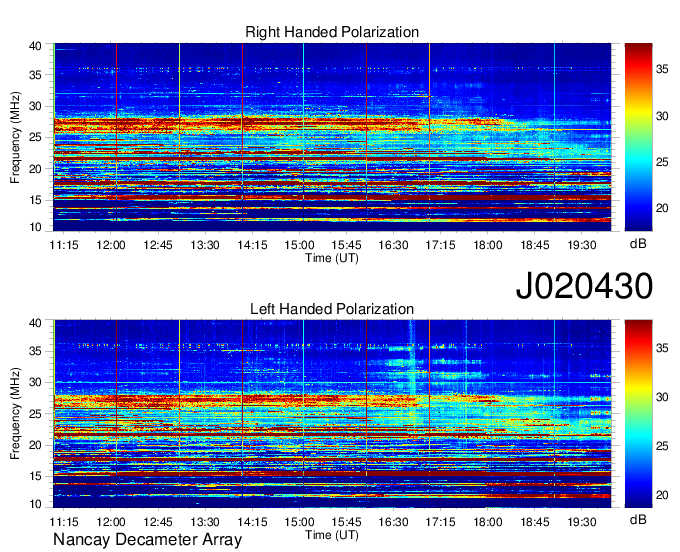Click the 19:30 time tick of Left Handed plot
680x552 pixels.
point(582,522)
